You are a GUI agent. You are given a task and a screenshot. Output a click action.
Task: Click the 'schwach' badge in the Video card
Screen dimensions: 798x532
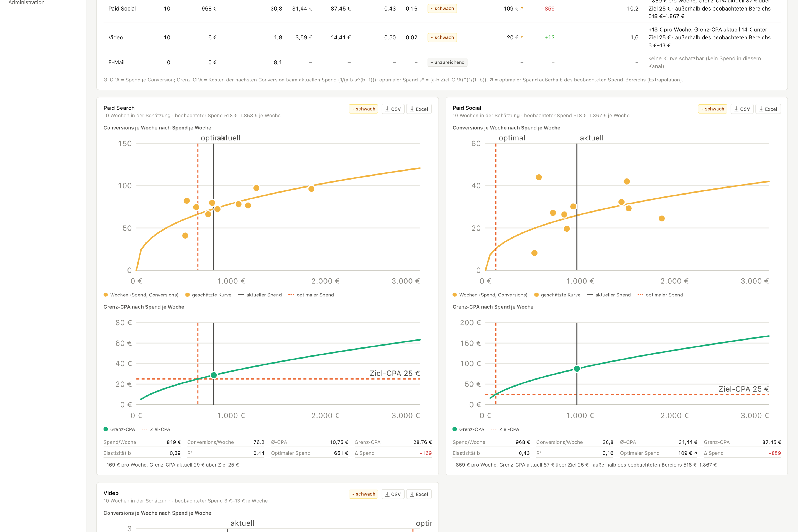[x=363, y=494]
